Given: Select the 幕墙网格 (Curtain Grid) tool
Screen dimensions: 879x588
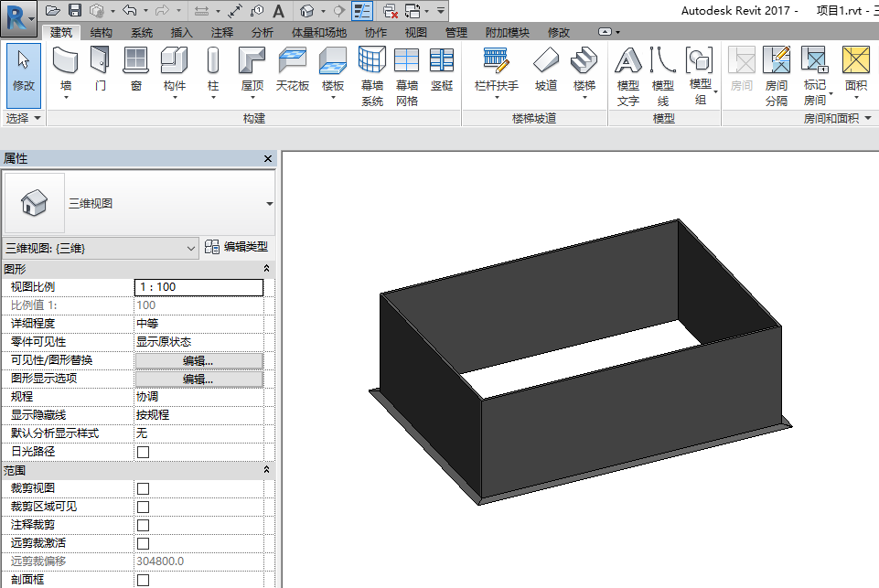Looking at the screenshot, I should pos(407,77).
